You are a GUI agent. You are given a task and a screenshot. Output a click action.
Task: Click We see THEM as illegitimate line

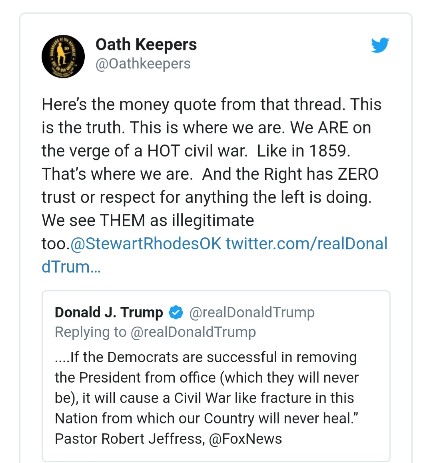(x=148, y=221)
